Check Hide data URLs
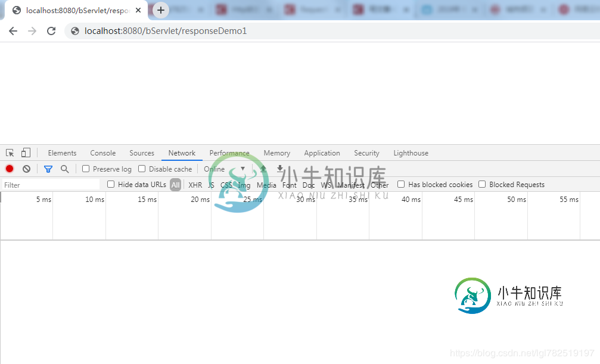This screenshot has height=364, width=600. click(111, 184)
